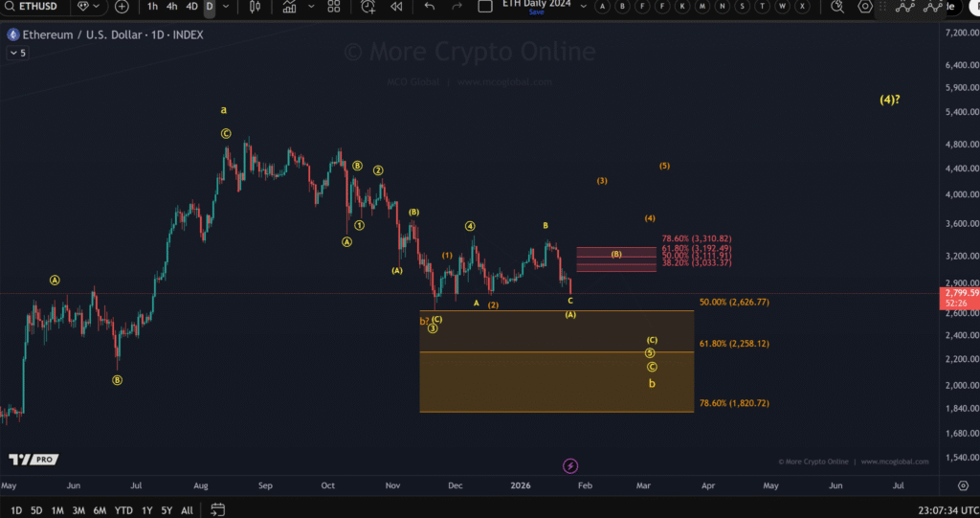Open quick search magnifier icon in toolbar
980x518 pixels.
point(837,6)
